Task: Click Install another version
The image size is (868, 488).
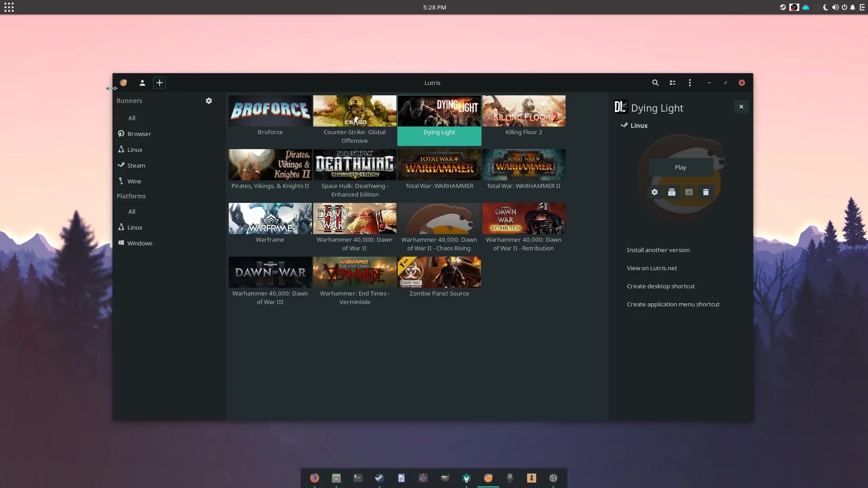Action: coord(658,250)
